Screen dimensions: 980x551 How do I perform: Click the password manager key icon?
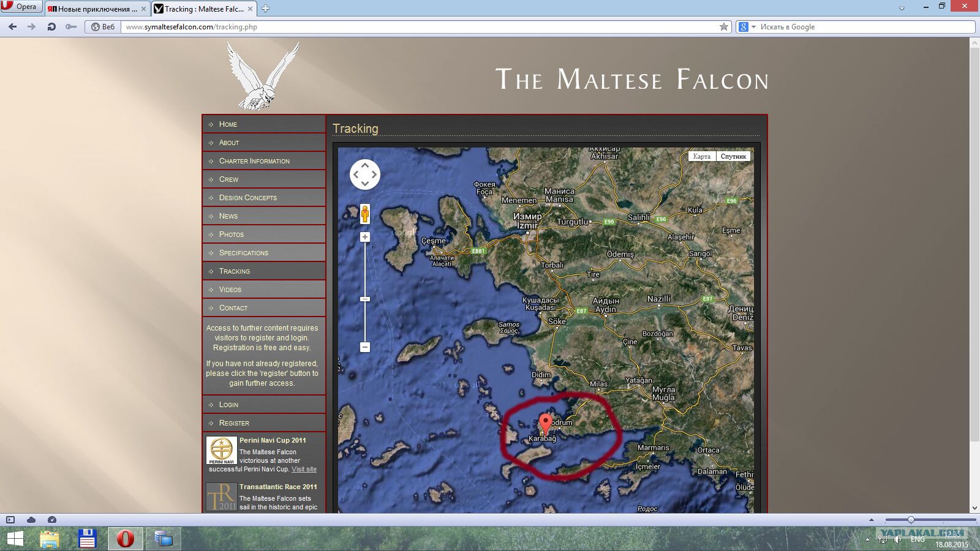tap(71, 27)
